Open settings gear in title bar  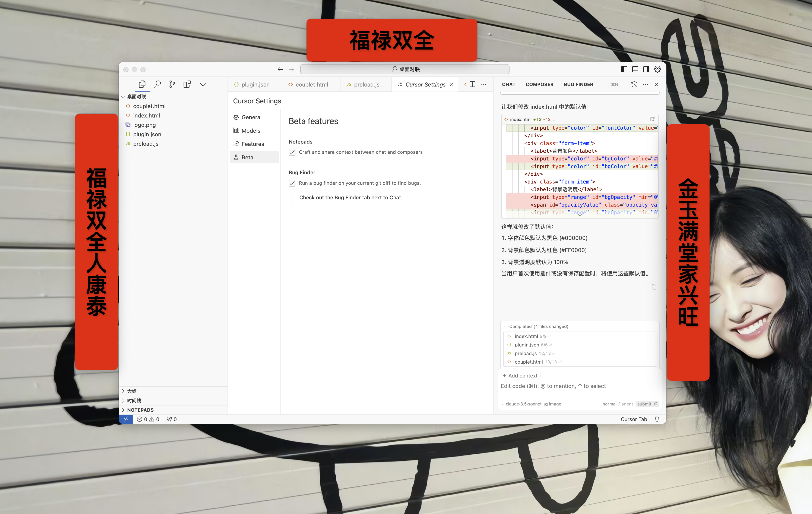(657, 69)
